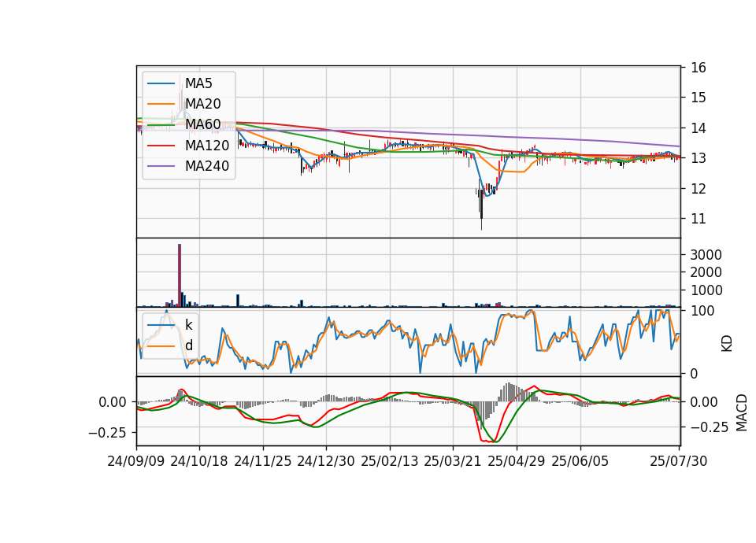Click the KD axis value 100
Image resolution: width=756 pixels, height=543 pixels.
point(702,311)
